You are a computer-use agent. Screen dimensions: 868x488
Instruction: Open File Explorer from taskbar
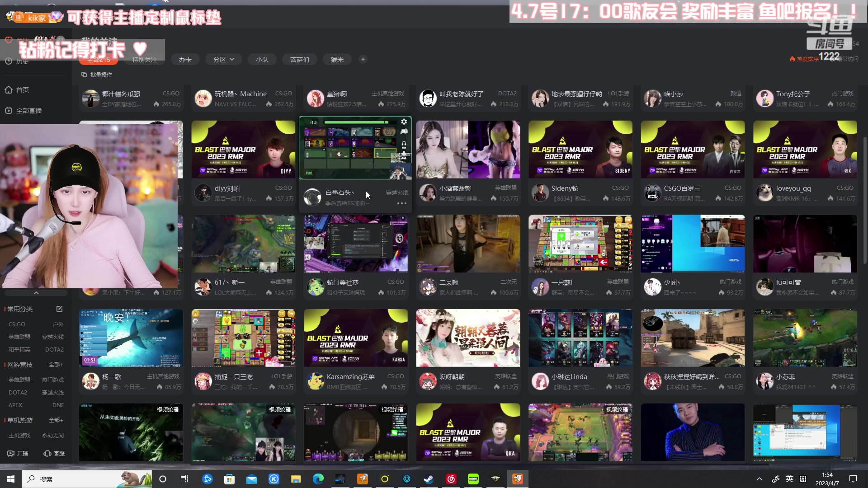(296, 479)
